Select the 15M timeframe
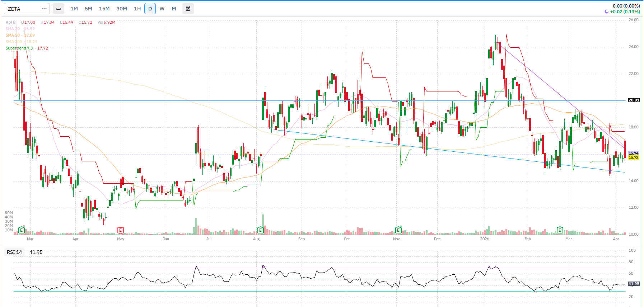644x307 pixels. point(104,9)
